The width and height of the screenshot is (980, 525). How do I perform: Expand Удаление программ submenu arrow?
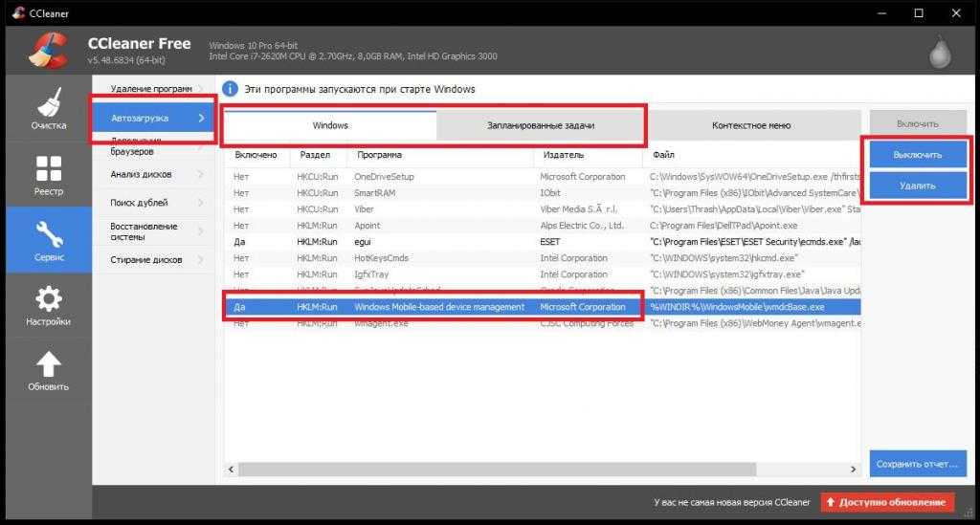pos(201,89)
